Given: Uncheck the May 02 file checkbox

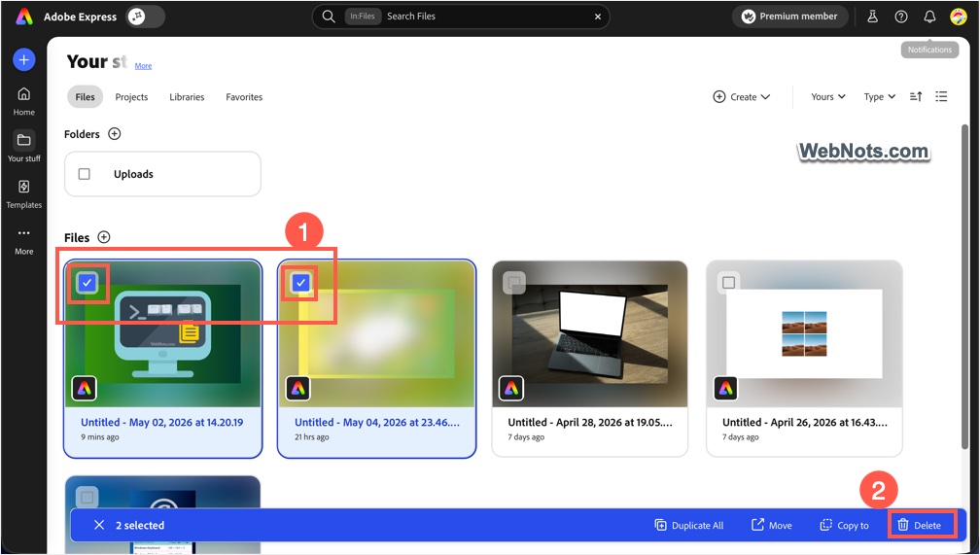Looking at the screenshot, I should click(x=87, y=283).
